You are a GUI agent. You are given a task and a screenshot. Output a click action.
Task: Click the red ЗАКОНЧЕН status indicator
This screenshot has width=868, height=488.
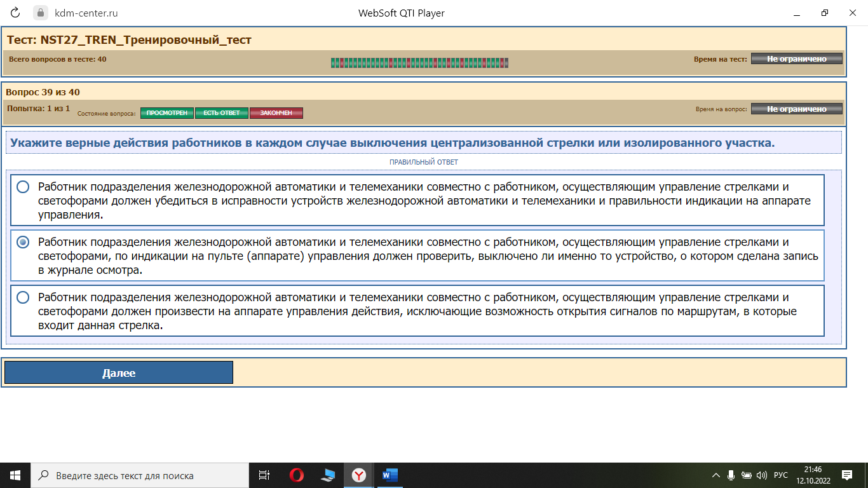point(276,113)
